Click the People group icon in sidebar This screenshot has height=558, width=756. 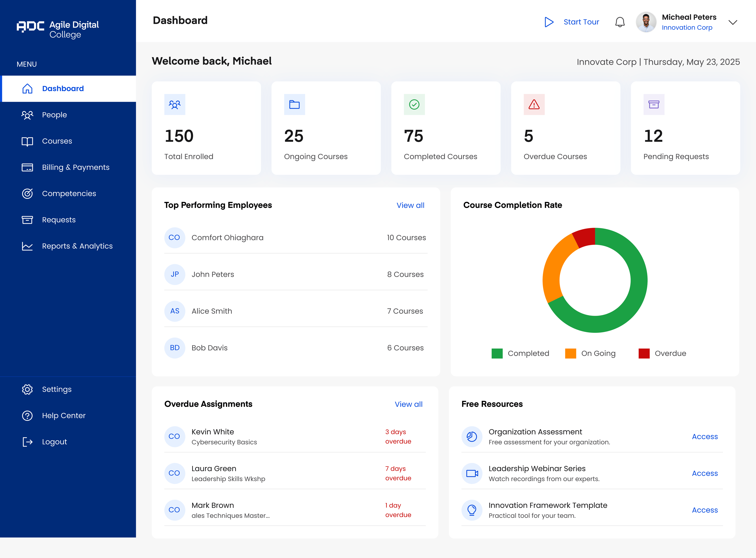point(27,115)
